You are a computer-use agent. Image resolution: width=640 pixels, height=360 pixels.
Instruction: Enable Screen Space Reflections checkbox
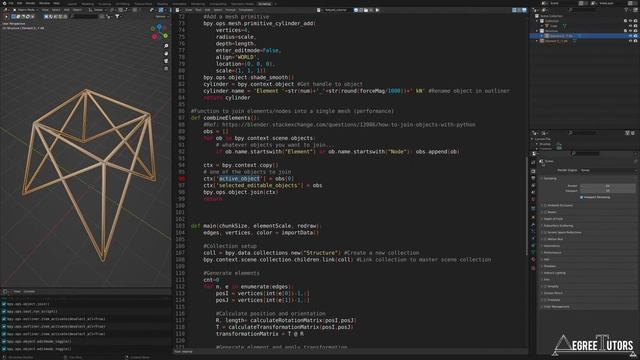(545, 232)
